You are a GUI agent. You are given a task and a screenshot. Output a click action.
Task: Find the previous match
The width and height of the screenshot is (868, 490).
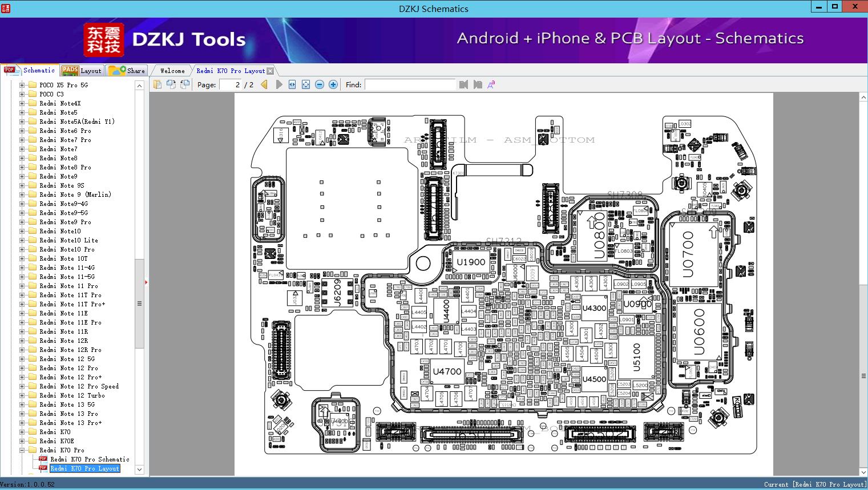(x=463, y=84)
